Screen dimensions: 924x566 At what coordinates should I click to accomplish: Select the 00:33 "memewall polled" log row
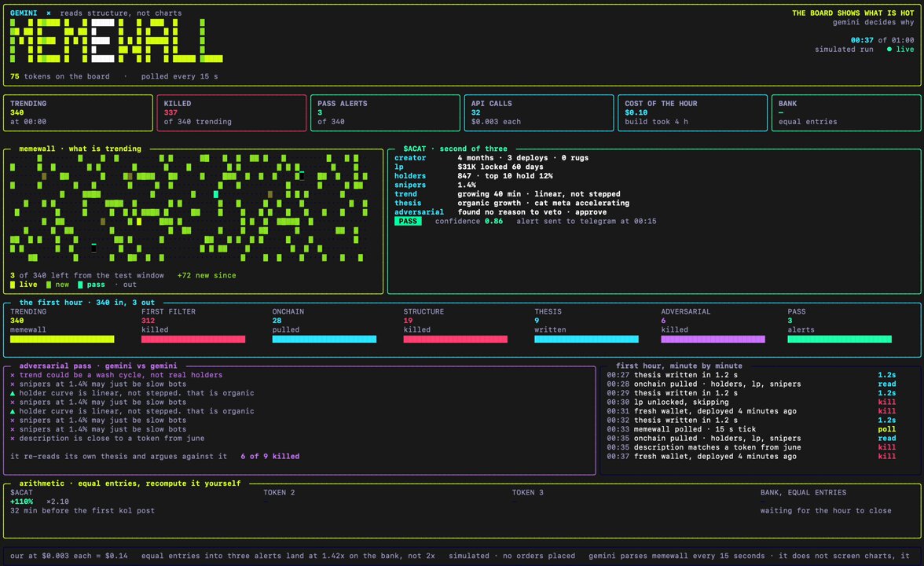click(x=751, y=429)
